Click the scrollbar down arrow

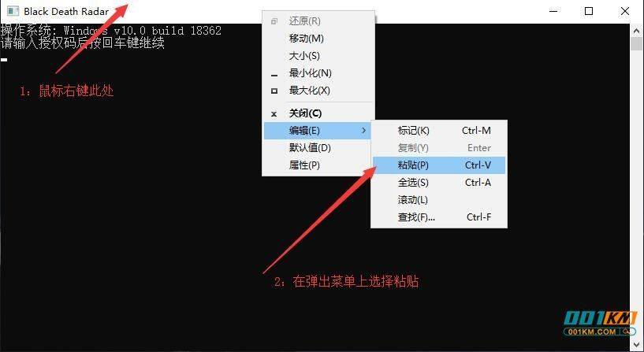[x=637, y=344]
